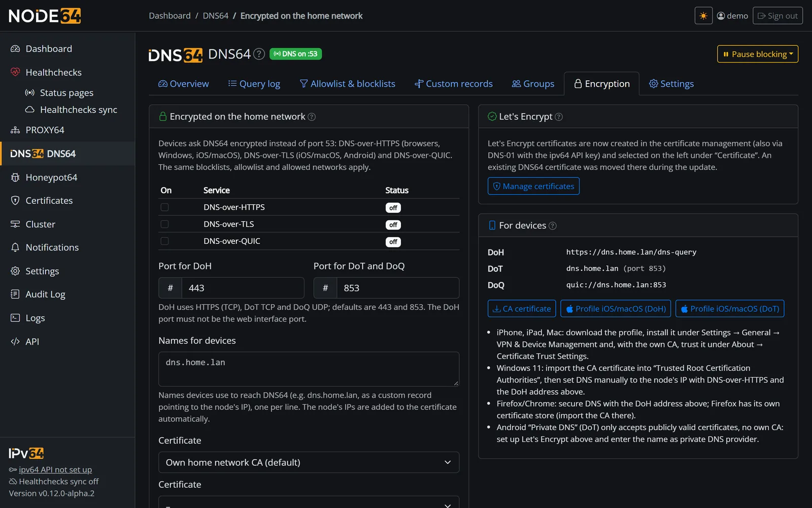Click the ipv64 API not set up link

click(x=55, y=469)
